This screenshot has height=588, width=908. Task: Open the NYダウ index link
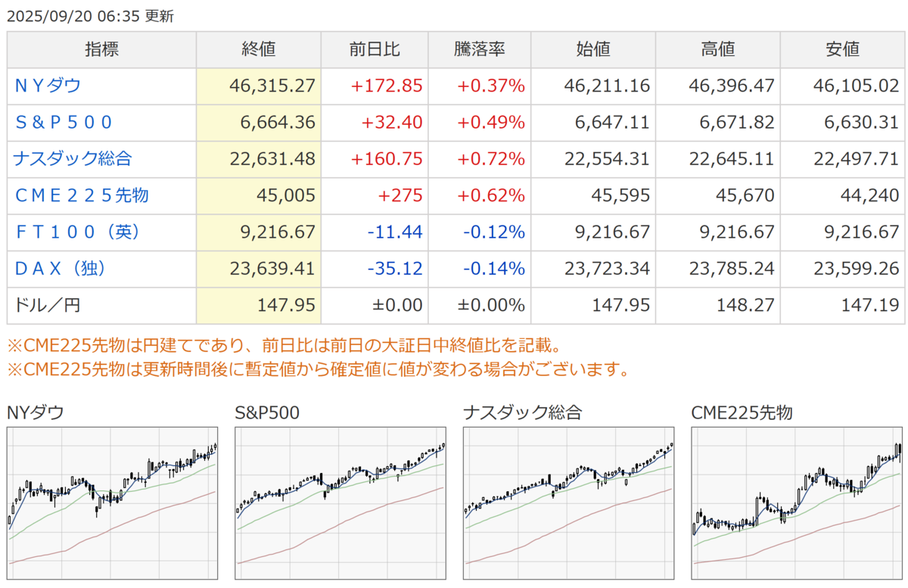pyautogui.click(x=48, y=86)
